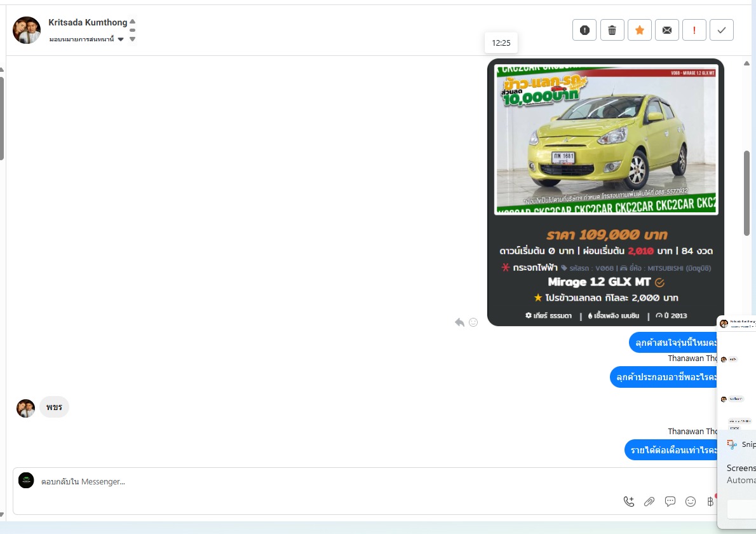The height and width of the screenshot is (534, 756).
Task: Delete conversation with the trash icon
Action: click(612, 30)
